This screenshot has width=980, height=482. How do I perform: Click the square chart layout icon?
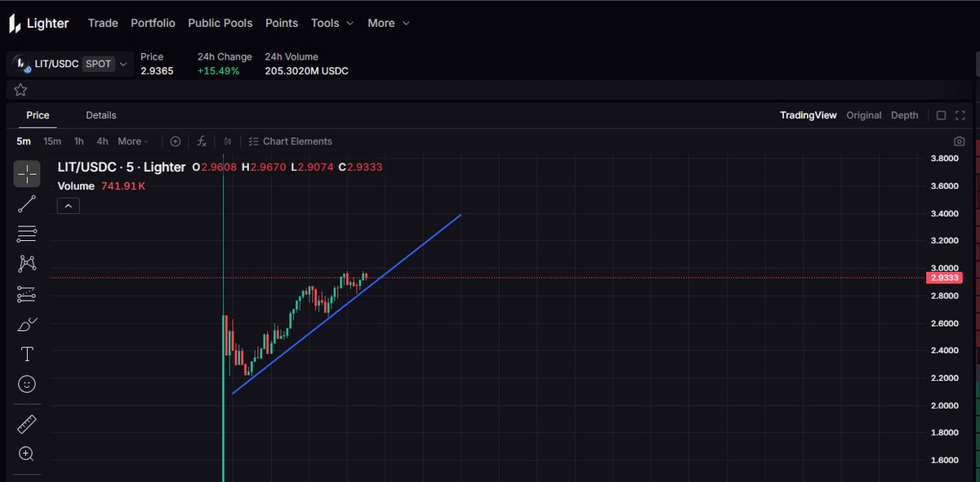click(x=941, y=115)
